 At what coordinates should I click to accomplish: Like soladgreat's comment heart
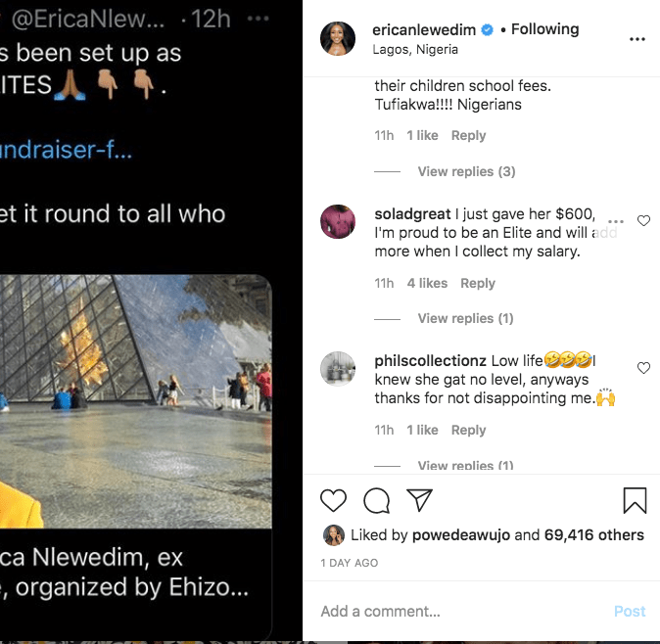tap(643, 221)
